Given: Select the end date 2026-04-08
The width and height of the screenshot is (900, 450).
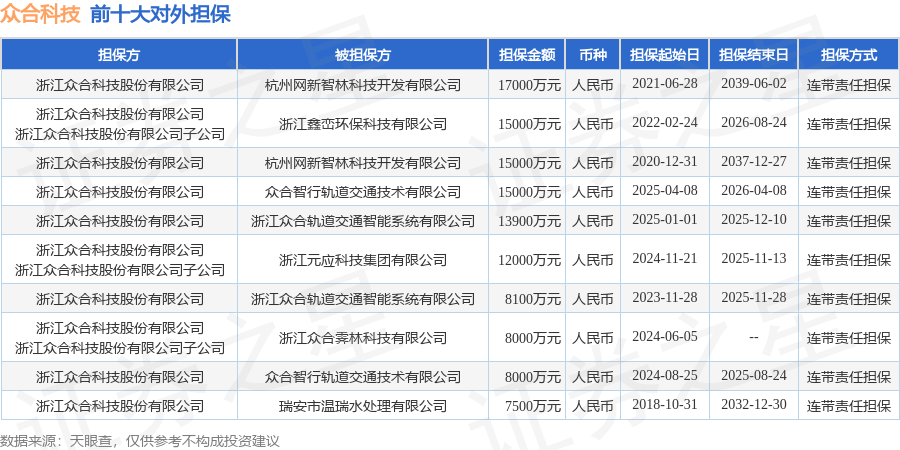Looking at the screenshot, I should click(x=754, y=190).
